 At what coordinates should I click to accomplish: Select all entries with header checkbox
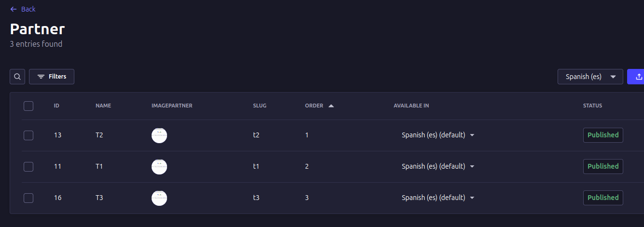pyautogui.click(x=28, y=106)
